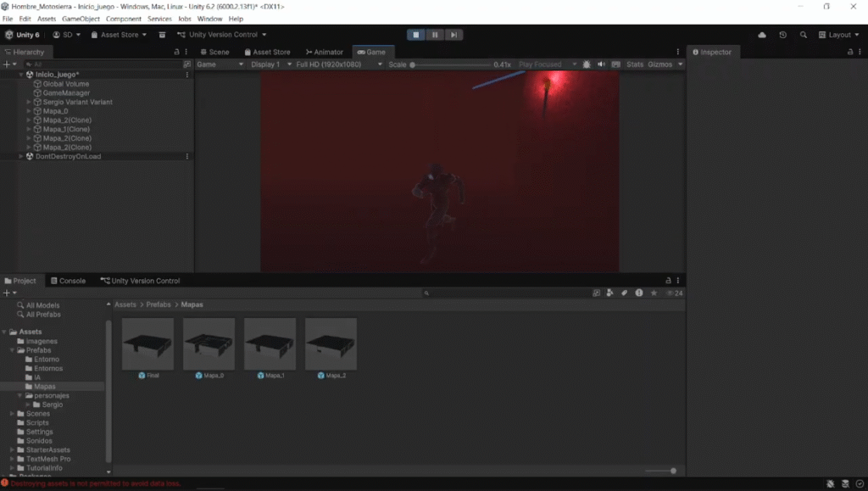Toggle the Stats overlay in Game view
This screenshot has width=868, height=491.
(634, 64)
